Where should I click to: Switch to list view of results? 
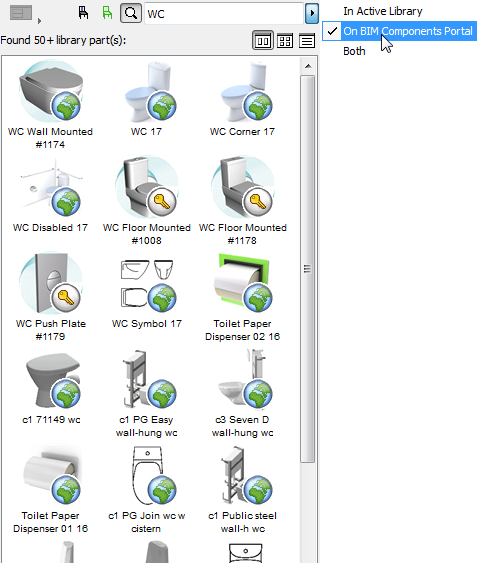tap(307, 41)
